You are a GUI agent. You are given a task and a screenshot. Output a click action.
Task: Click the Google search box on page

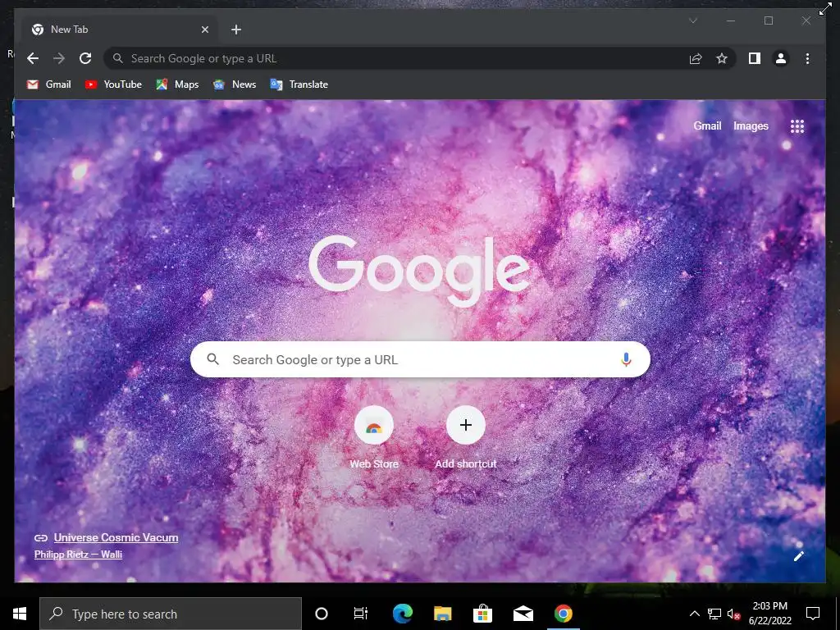pos(420,359)
